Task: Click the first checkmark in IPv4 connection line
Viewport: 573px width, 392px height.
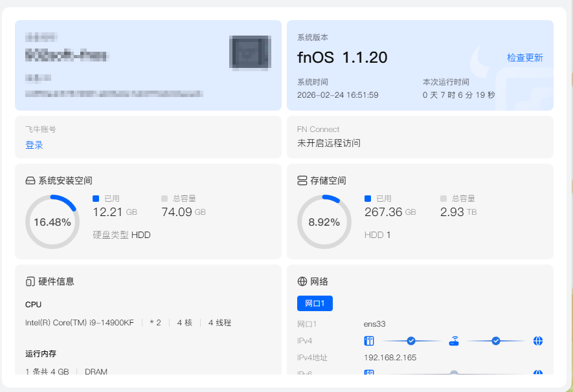Action: click(410, 341)
